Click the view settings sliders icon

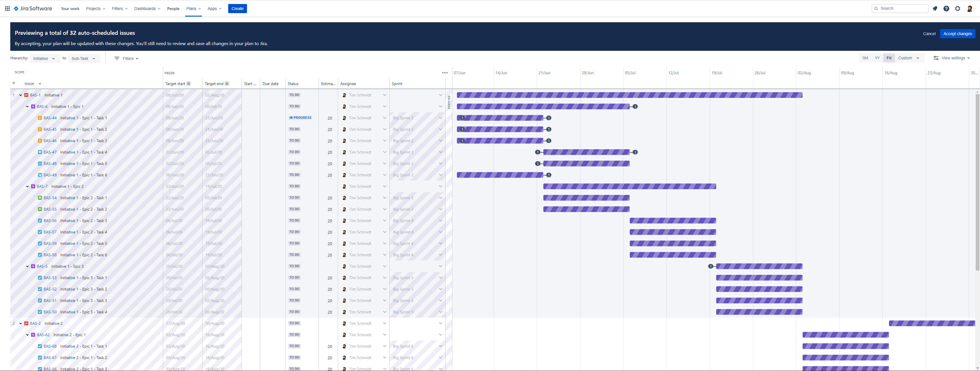(x=936, y=58)
